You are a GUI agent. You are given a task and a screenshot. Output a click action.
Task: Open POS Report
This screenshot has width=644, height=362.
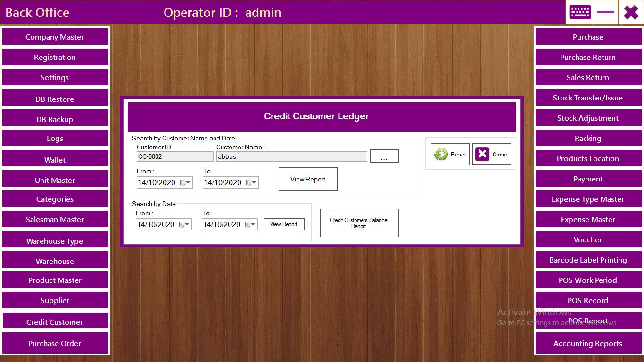588,321
